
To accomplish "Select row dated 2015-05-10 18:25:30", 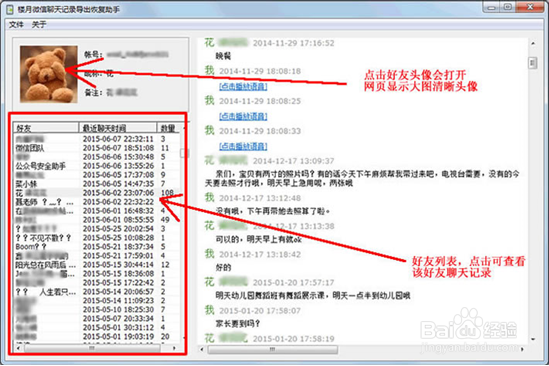I will (x=97, y=310).
